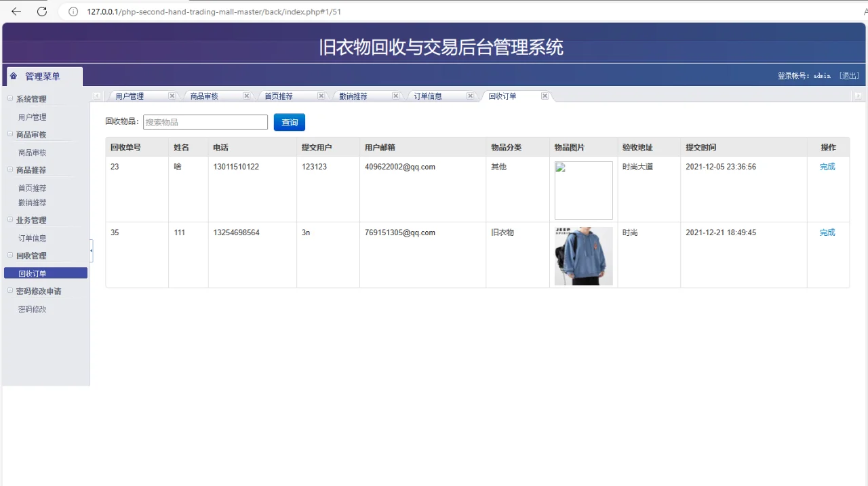Viewport: 868px width, 486px height.
Task: Click the home icon beside 管理菜单
Action: coord(12,76)
